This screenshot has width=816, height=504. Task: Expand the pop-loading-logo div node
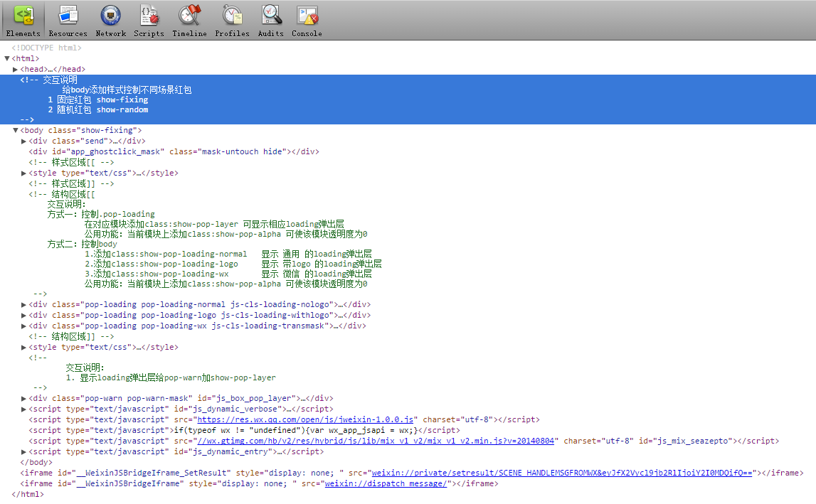(23, 315)
